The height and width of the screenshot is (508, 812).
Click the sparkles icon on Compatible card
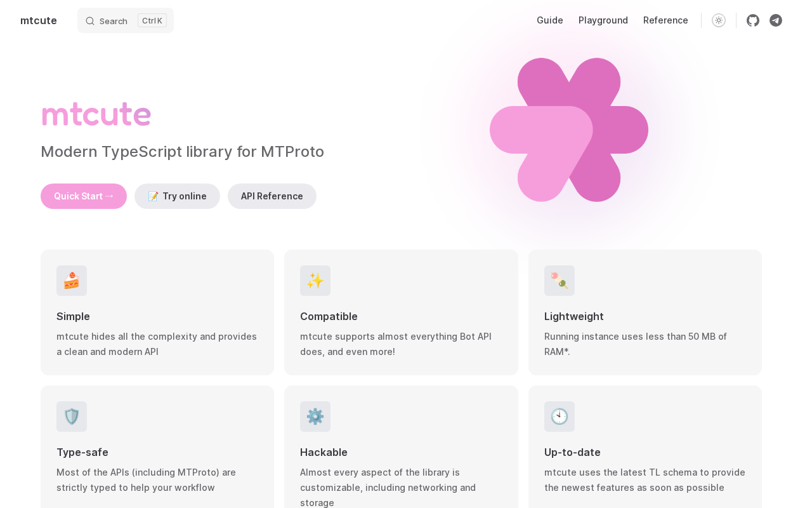point(315,281)
